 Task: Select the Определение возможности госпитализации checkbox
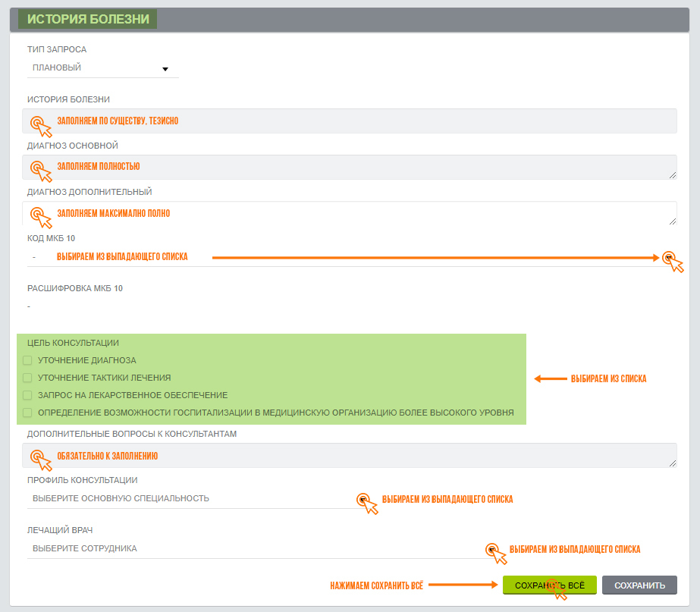(x=27, y=413)
